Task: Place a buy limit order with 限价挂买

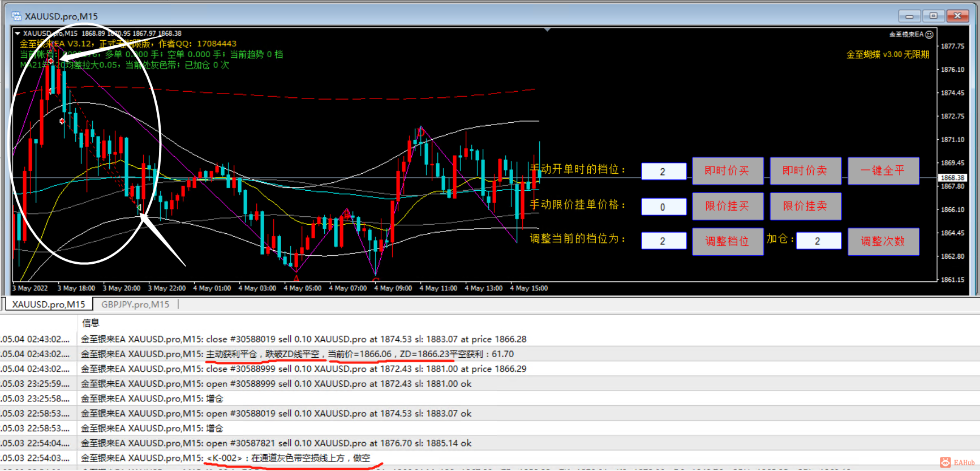Action: point(728,206)
